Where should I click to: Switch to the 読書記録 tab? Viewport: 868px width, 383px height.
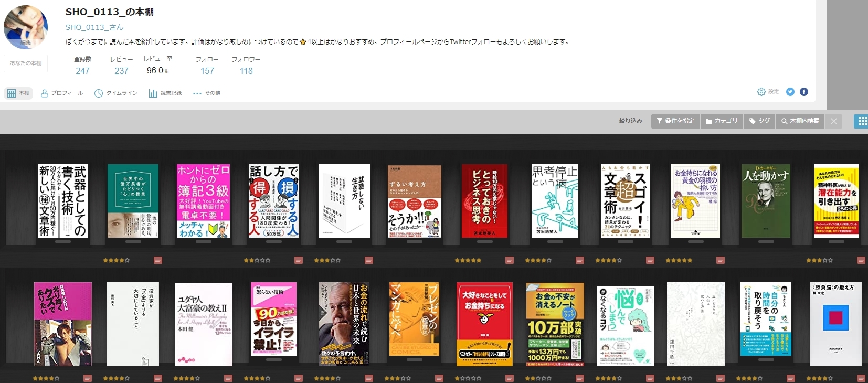click(x=165, y=93)
